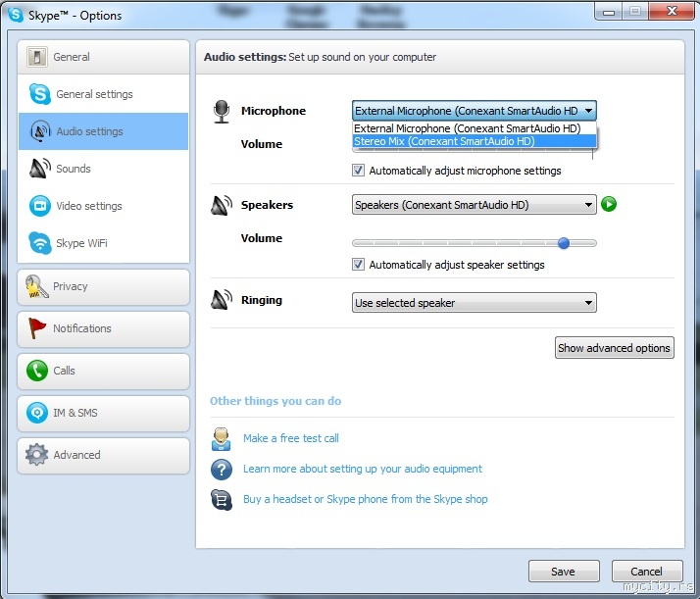Image resolution: width=700 pixels, height=599 pixels.
Task: Open Sounds settings page
Action: point(103,169)
